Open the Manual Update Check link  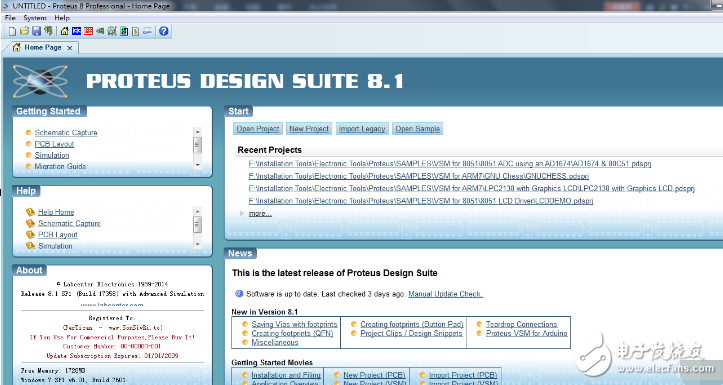(x=445, y=294)
